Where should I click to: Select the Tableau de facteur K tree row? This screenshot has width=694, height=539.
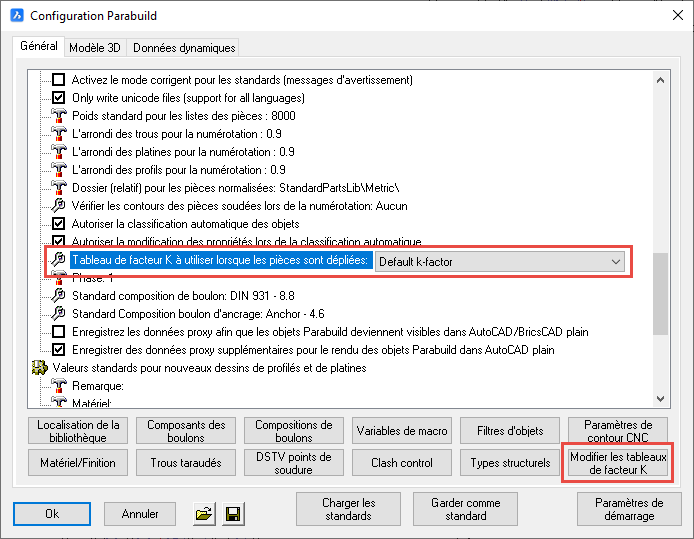(220, 261)
